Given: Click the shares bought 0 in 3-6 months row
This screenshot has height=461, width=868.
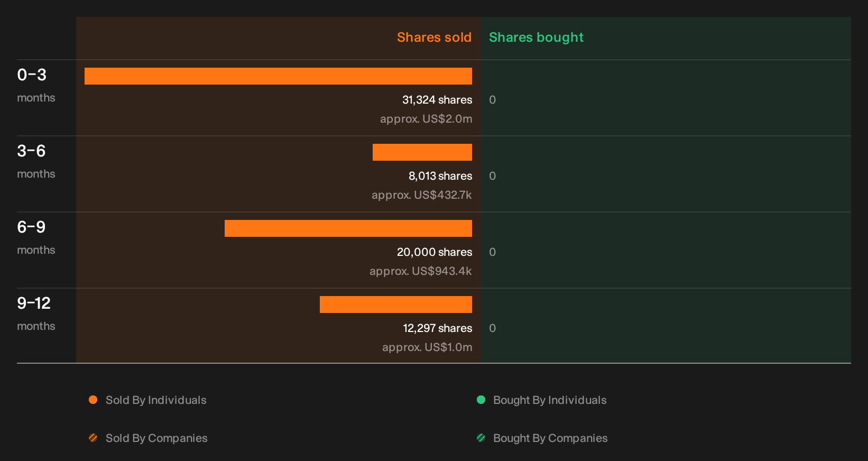Looking at the screenshot, I should (492, 176).
